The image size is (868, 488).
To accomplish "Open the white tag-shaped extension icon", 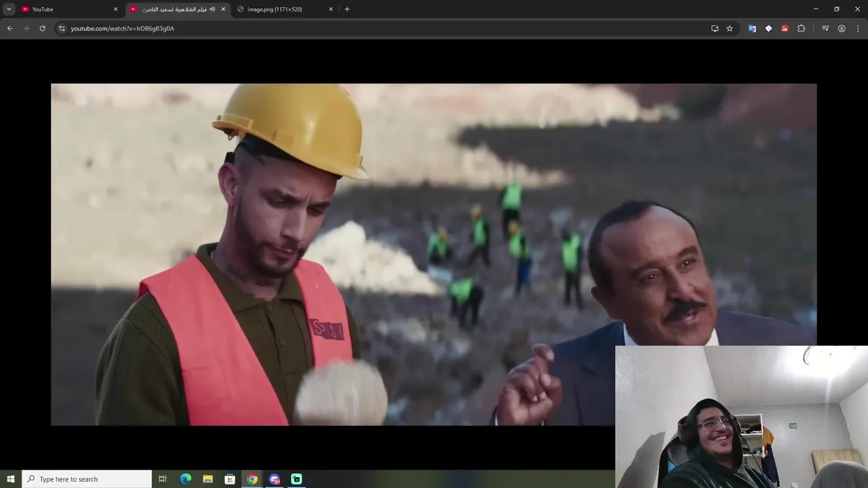I will click(768, 28).
